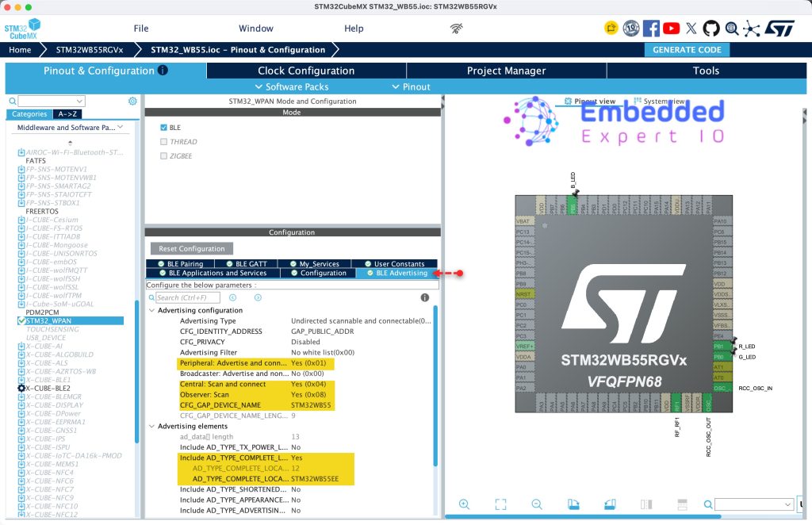Open settings gear above Categories panel
This screenshot has height=525, width=812.
click(132, 101)
